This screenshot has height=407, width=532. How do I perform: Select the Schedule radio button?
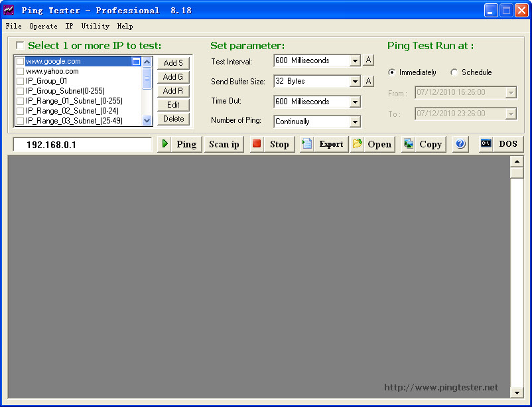pos(454,72)
